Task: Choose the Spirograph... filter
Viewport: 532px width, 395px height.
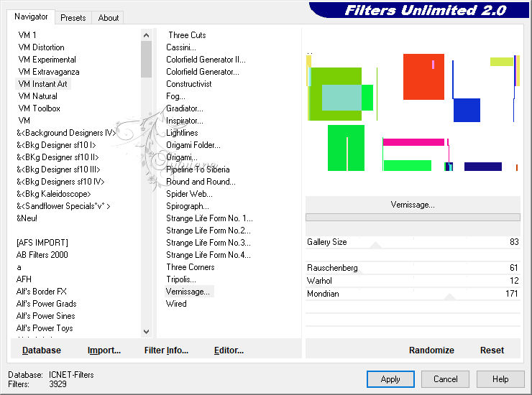Action: (x=188, y=206)
